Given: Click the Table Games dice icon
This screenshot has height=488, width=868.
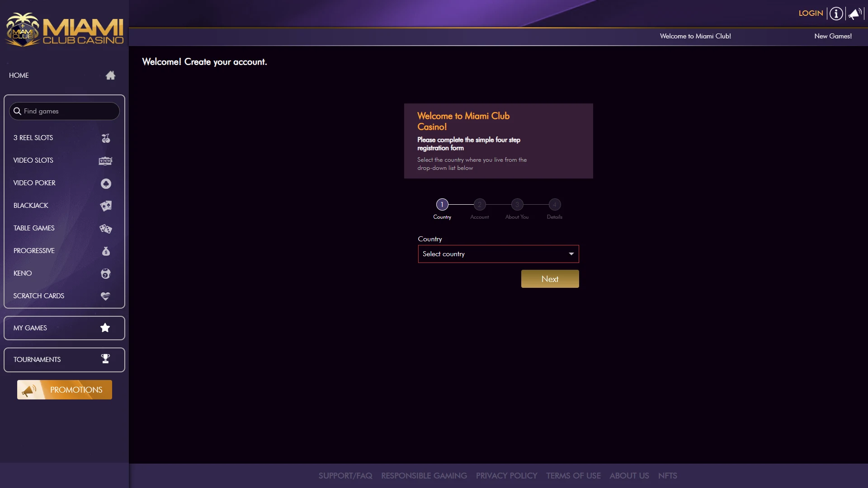Looking at the screenshot, I should pos(106,229).
